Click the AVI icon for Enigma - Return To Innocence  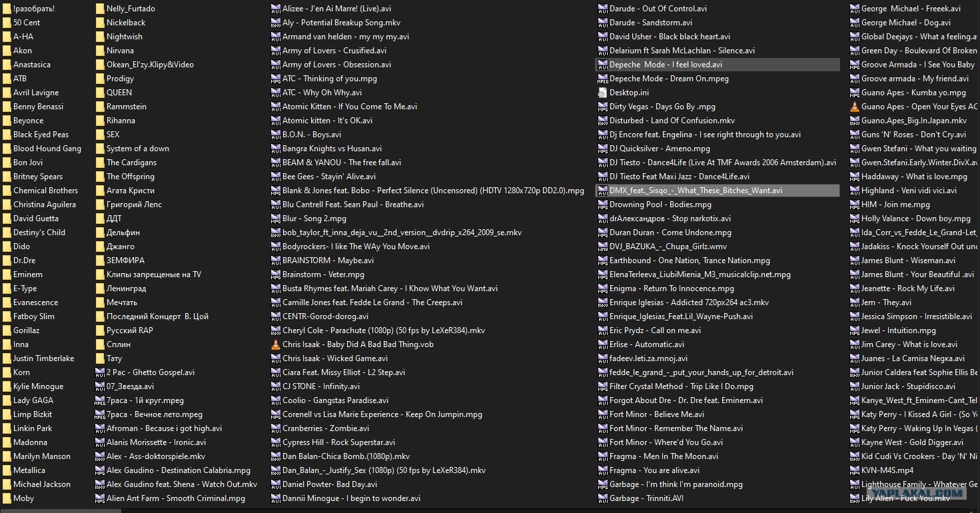click(603, 288)
